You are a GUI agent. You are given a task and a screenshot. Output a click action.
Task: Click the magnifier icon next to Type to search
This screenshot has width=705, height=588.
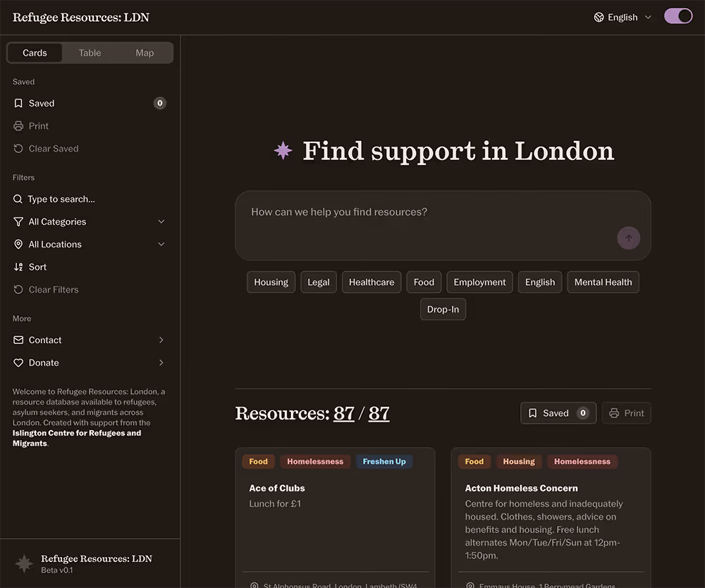click(18, 199)
